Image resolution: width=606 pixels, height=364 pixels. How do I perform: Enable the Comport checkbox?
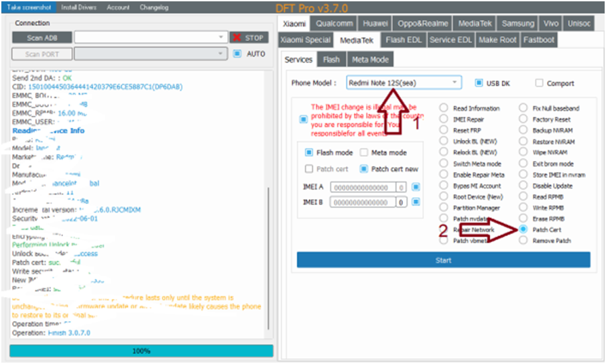tap(539, 82)
